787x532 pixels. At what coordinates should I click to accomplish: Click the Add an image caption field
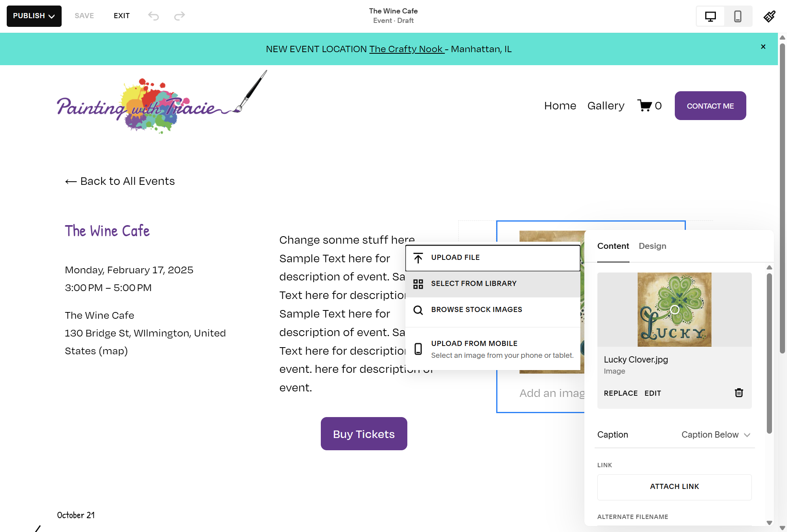552,393
